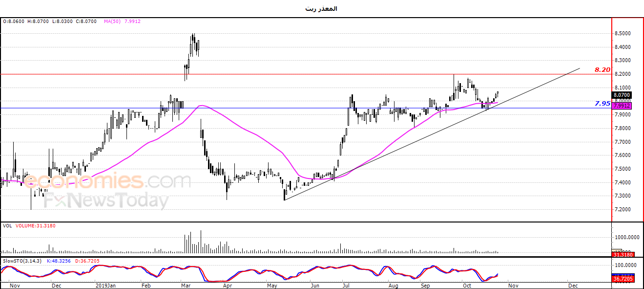Click the red "8.20" resistance level label
Image resolution: width=644 pixels, height=289 pixels.
pyautogui.click(x=602, y=70)
